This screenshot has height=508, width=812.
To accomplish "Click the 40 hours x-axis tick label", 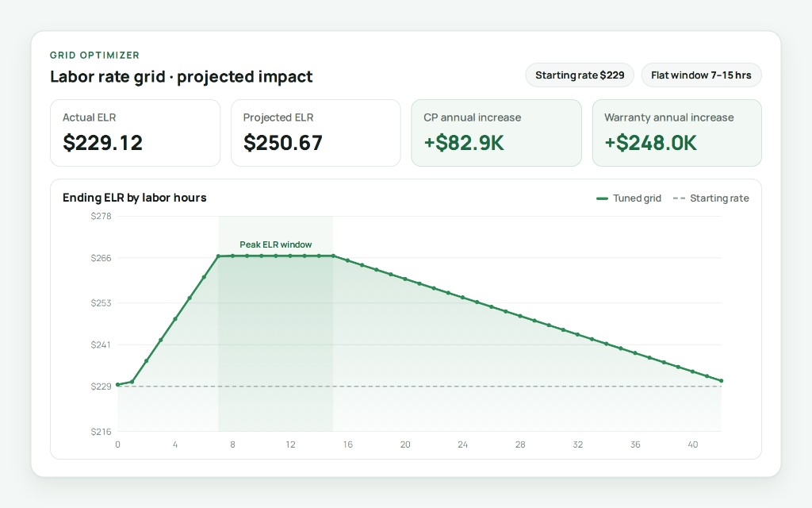I will 693,444.
